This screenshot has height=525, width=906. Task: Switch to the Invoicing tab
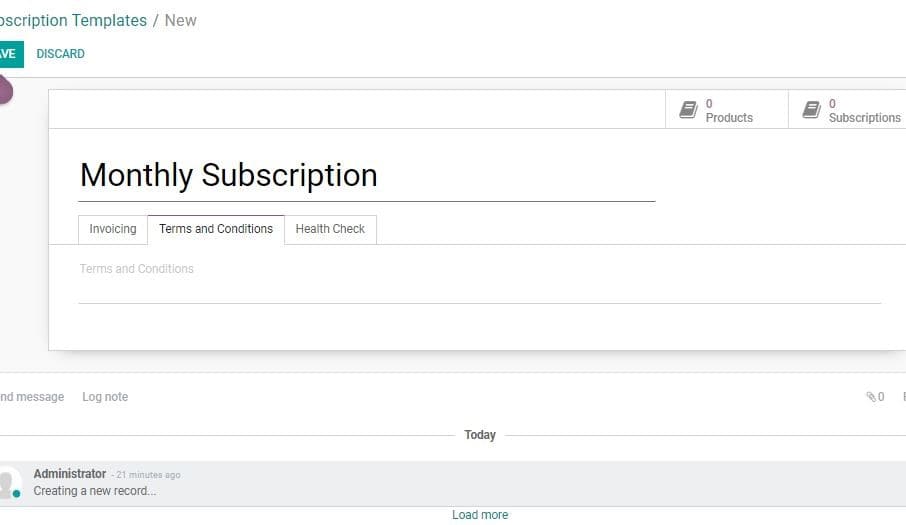point(113,229)
